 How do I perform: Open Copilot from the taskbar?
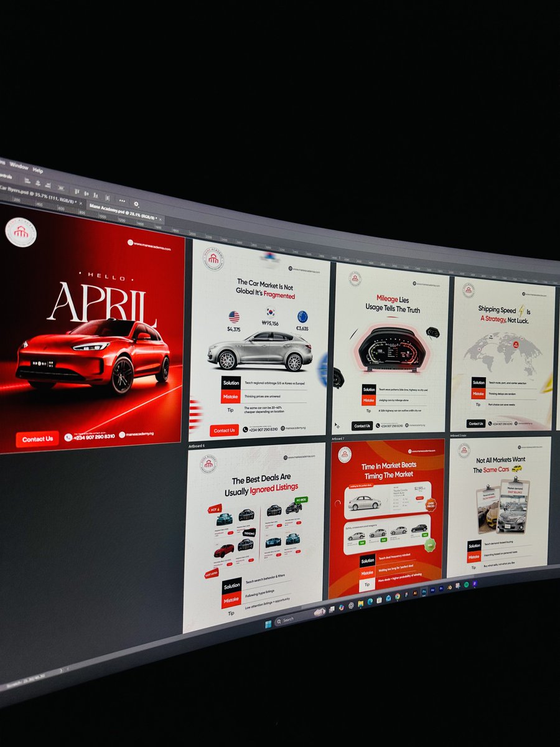pyautogui.click(x=342, y=608)
